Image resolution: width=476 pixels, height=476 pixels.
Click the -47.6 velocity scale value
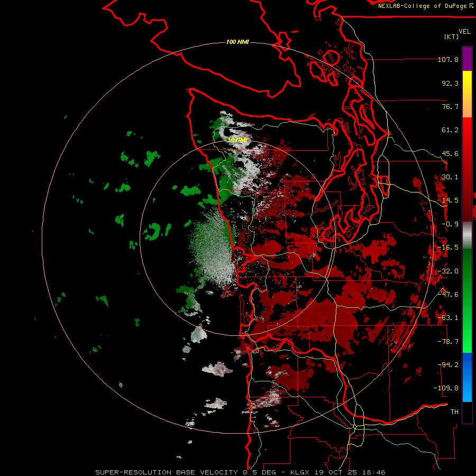pyautogui.click(x=448, y=295)
